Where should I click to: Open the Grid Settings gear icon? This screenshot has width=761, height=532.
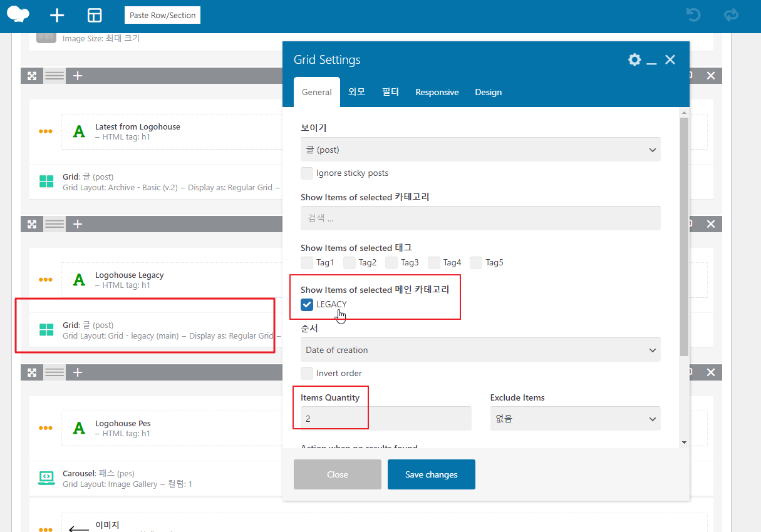point(634,59)
